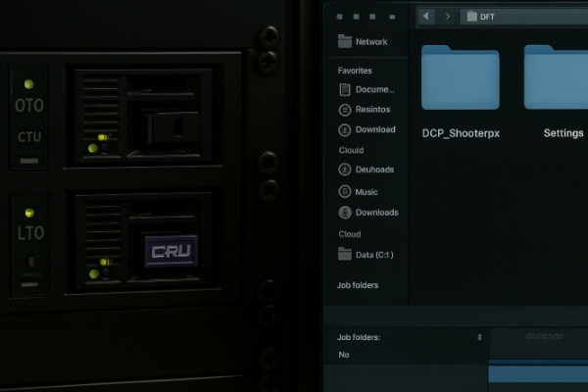The height and width of the screenshot is (392, 588).
Task: Expand the Job folders dropdown arrows
Action: tap(479, 337)
